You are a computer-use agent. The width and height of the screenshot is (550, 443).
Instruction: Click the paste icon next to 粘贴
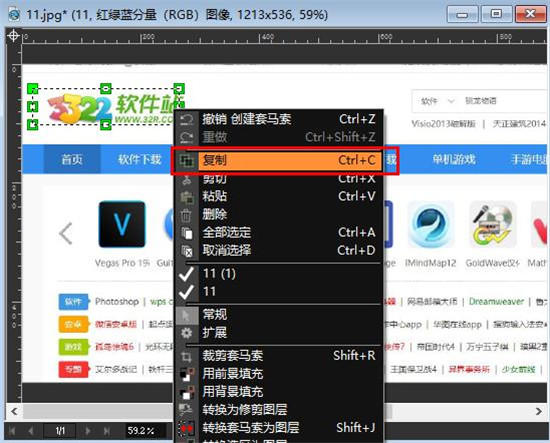(187, 197)
